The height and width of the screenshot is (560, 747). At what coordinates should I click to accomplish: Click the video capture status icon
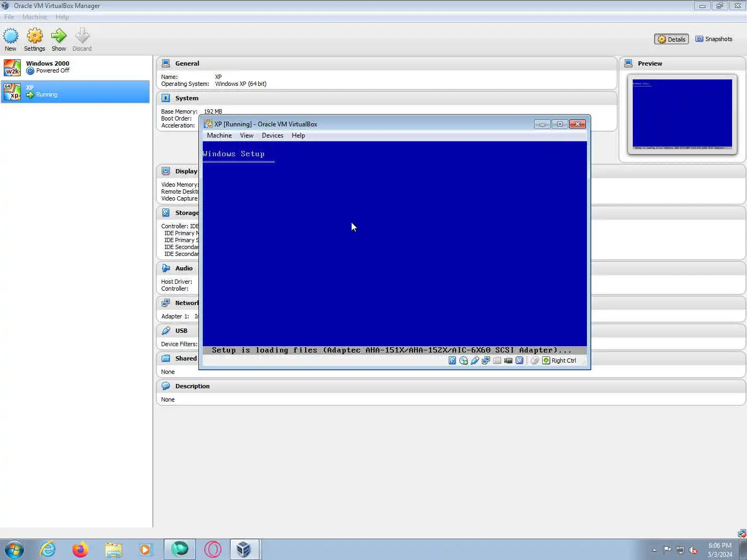click(508, 361)
